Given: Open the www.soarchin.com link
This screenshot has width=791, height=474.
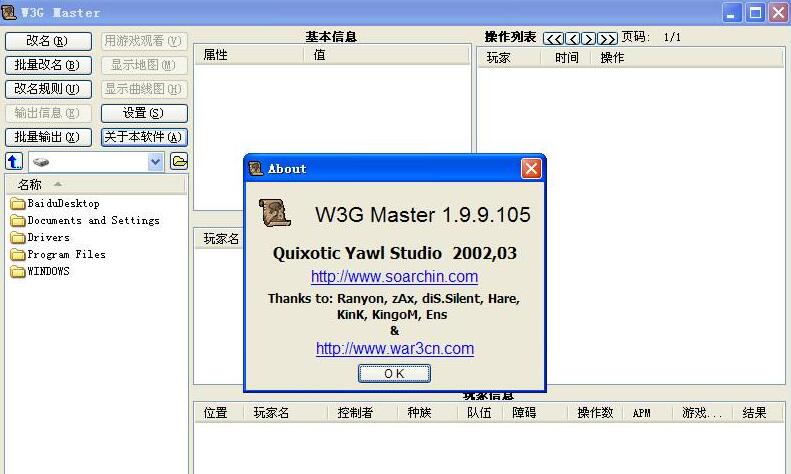Looking at the screenshot, I should coord(394,277).
